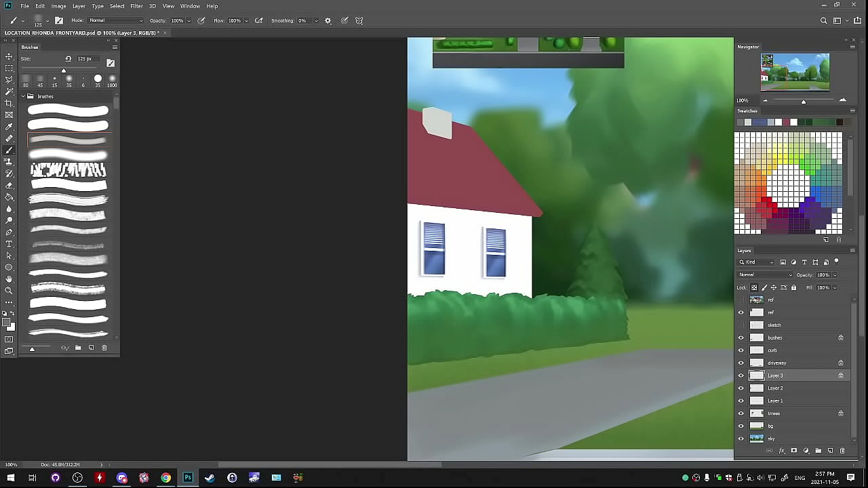Toggle visibility of the sky layer
The width and height of the screenshot is (868, 488).
[741, 439]
